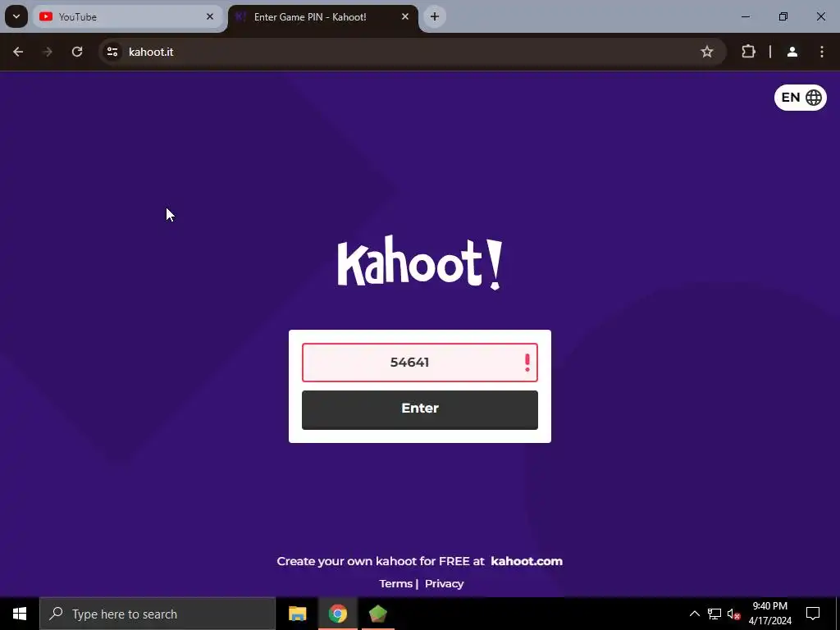
Task: Open the green gem app in taskbar
Action: coord(378,614)
